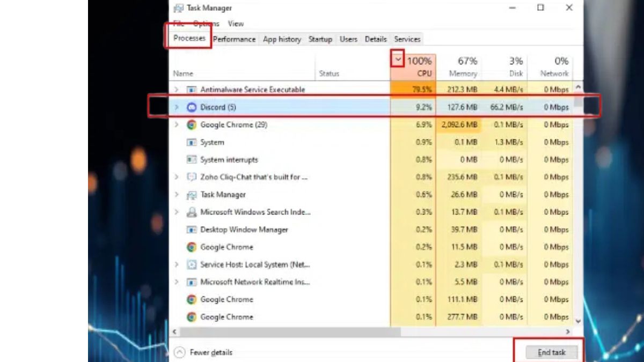Click the Microsoft Network Realtime Inspection icon
644x362 pixels.
[192, 282]
